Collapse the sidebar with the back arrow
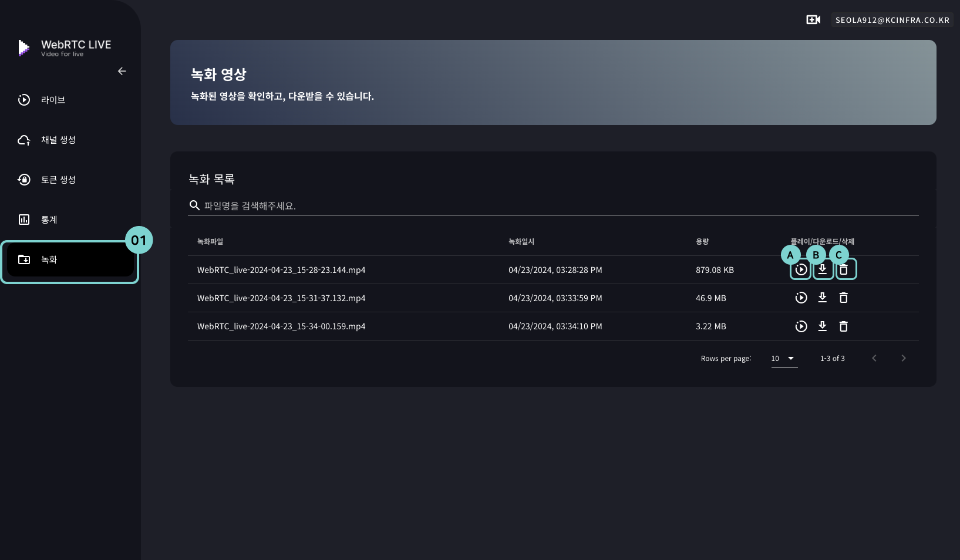This screenshot has height=560, width=960. coord(122,71)
